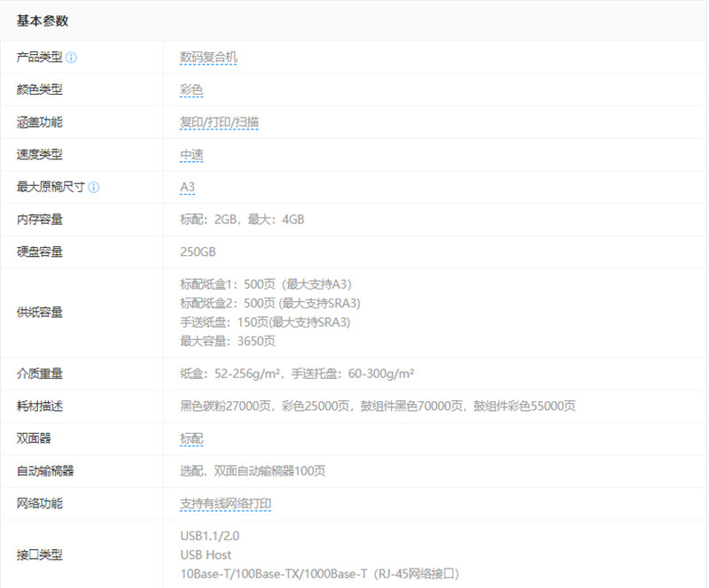The height and width of the screenshot is (588, 709).
Task: Click the line 标配纸盒2：500页 (最大支持SRA3)
Action: coord(270,303)
